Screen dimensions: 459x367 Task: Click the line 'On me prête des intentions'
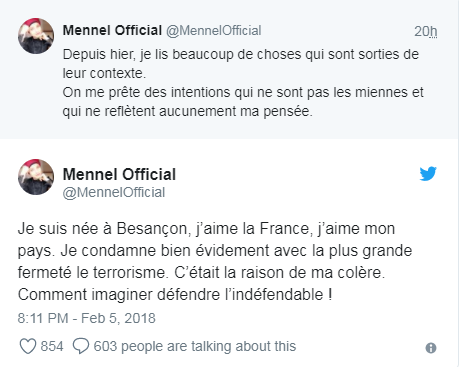(x=243, y=92)
